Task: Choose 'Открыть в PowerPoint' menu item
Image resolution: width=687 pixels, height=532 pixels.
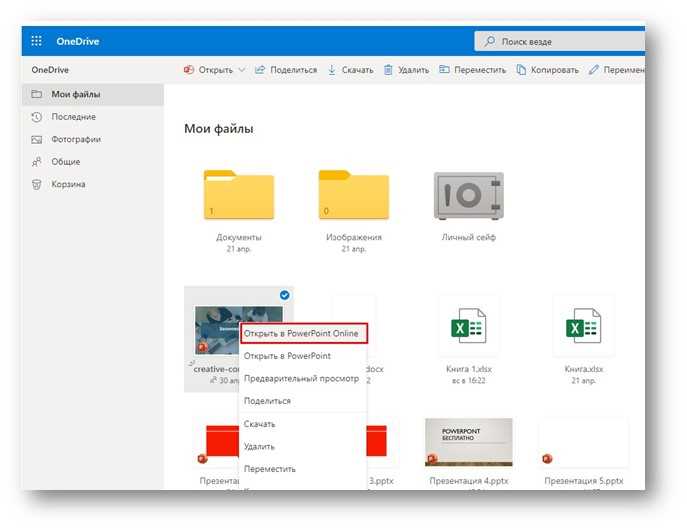Action: tap(287, 356)
